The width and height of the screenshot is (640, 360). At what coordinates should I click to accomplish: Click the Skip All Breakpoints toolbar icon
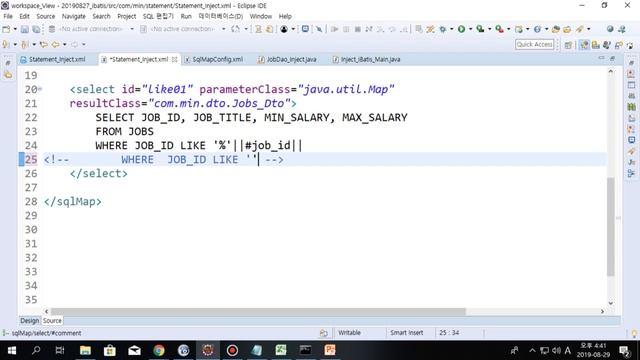coord(319,29)
